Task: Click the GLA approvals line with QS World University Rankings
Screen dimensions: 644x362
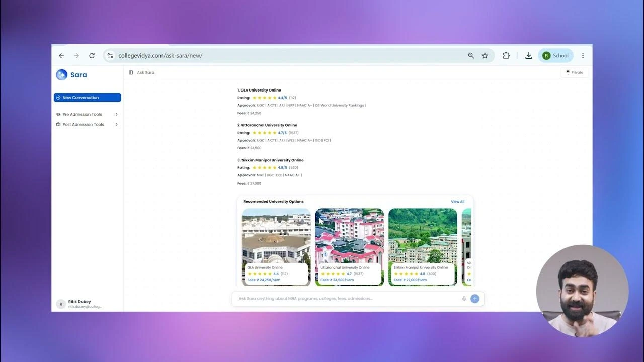Action: pos(301,106)
